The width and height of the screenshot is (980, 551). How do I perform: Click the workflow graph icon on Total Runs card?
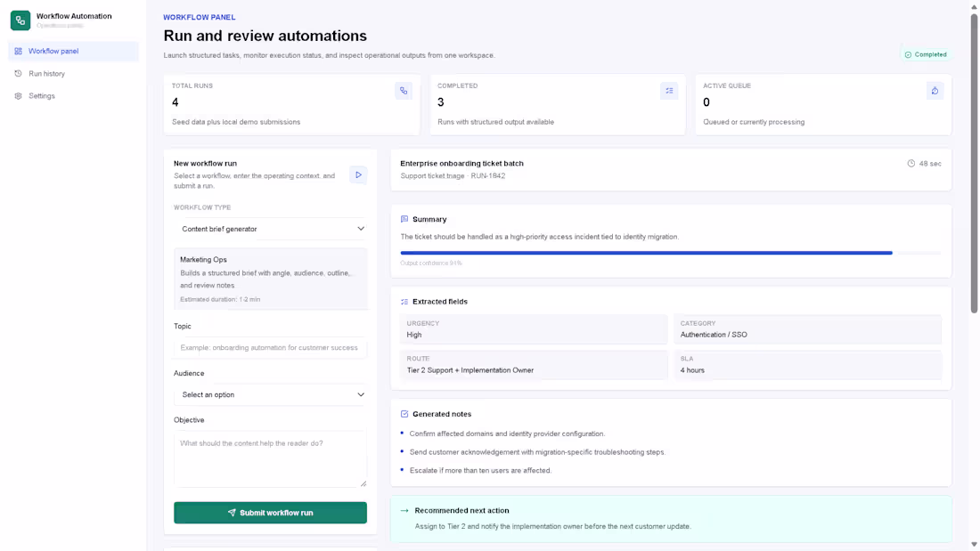(403, 91)
